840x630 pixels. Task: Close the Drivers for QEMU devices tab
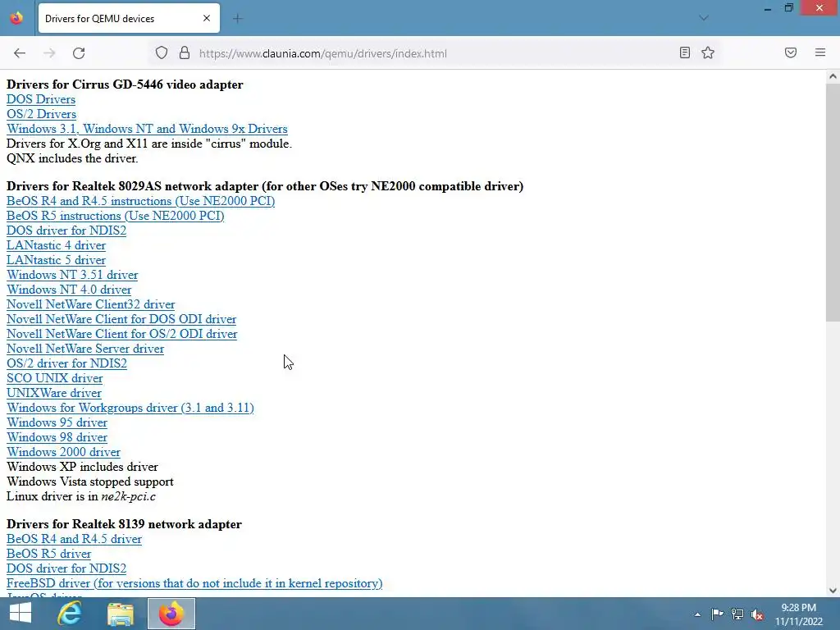[206, 18]
